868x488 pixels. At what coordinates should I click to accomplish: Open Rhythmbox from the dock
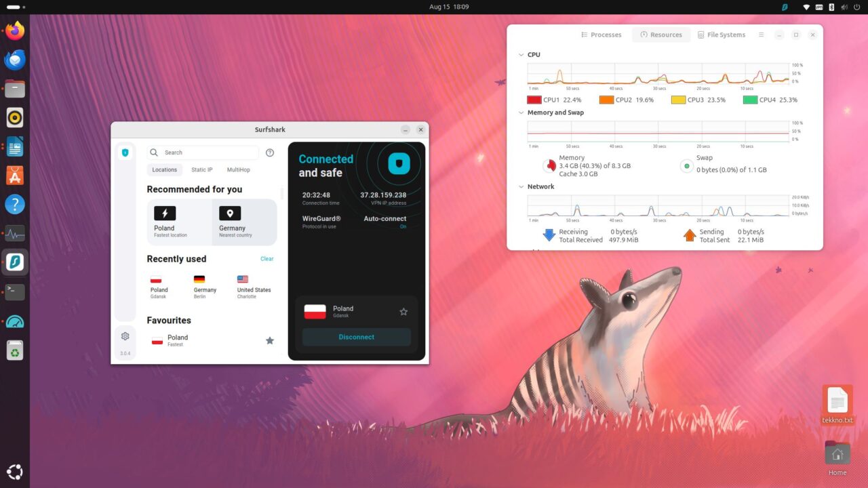[x=15, y=117]
